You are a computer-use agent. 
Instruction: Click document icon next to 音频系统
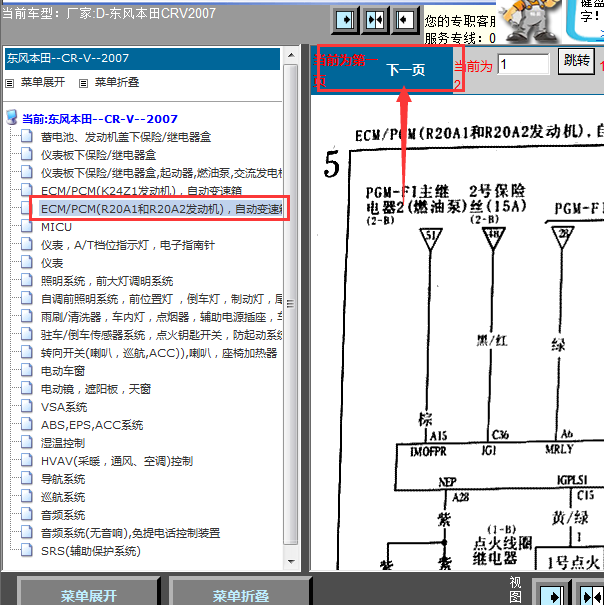pos(27,514)
